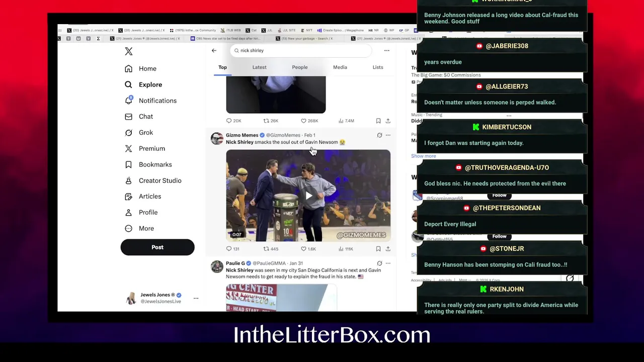The width and height of the screenshot is (644, 362).
Task: Play the Gizmo Memes video
Action: coord(308,196)
